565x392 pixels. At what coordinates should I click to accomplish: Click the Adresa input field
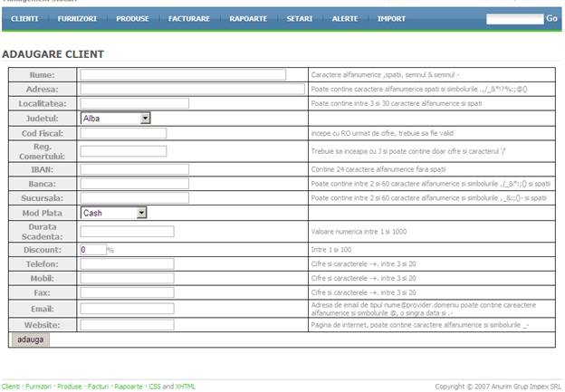click(x=193, y=89)
